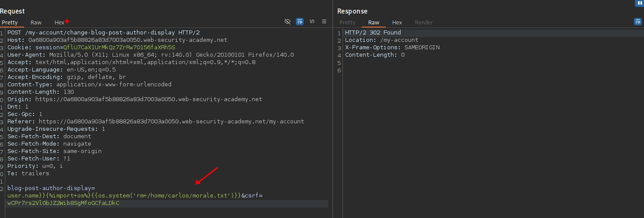Toggle line wrap in the Response editor
Image resolution: width=644 pixels, height=218 pixels.
(x=637, y=21)
